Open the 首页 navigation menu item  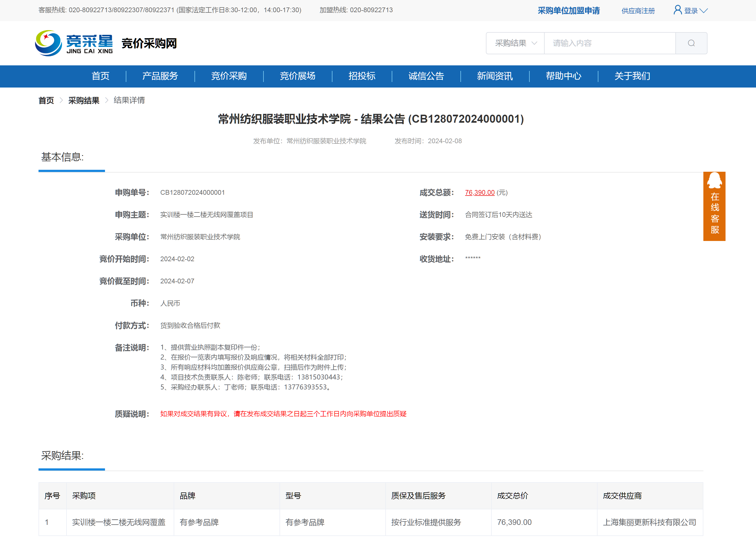101,76
